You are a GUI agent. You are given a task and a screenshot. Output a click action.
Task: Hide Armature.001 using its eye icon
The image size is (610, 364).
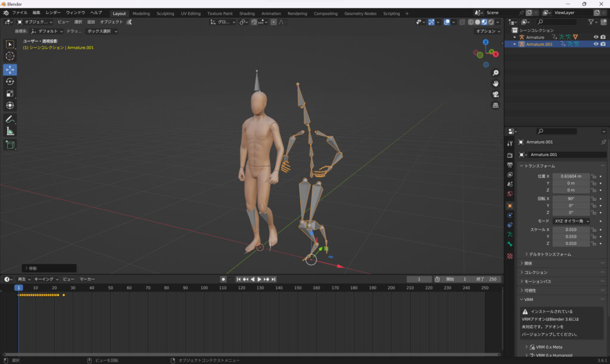pyautogui.click(x=596, y=44)
